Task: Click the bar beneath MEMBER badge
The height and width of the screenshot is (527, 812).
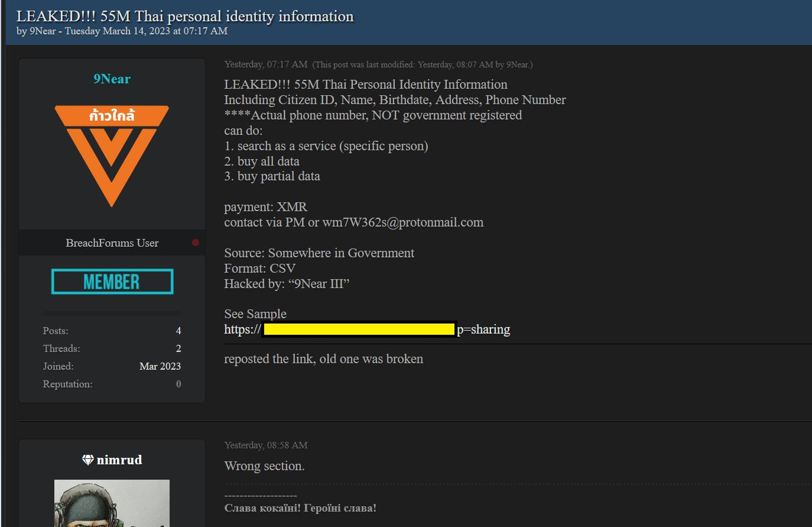Action: 112,312
